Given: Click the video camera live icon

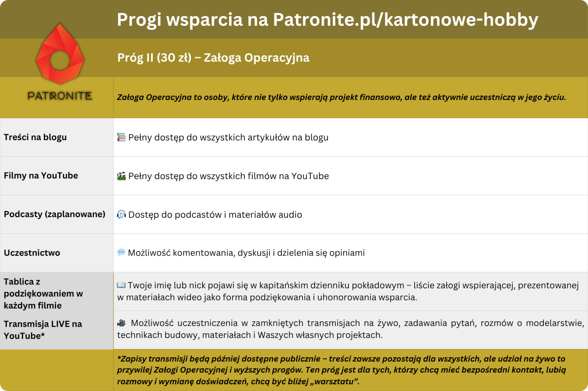Looking at the screenshot, I should click(x=121, y=323).
